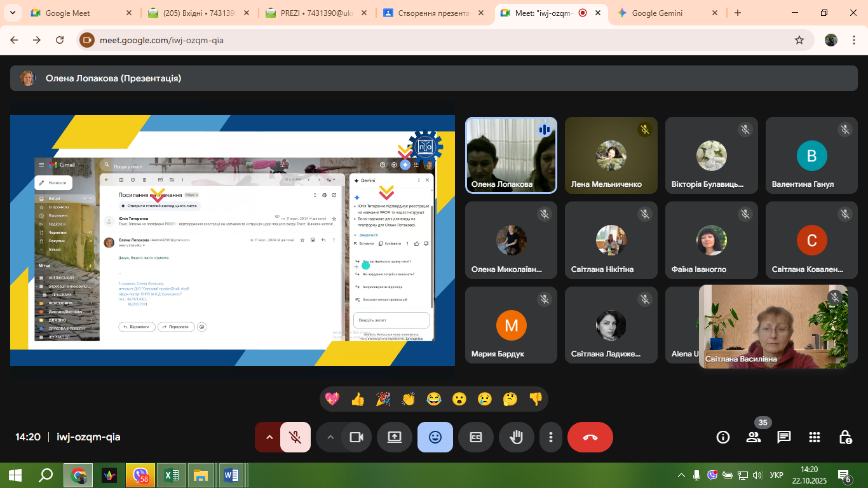Open the more options three-dot menu

[550, 437]
